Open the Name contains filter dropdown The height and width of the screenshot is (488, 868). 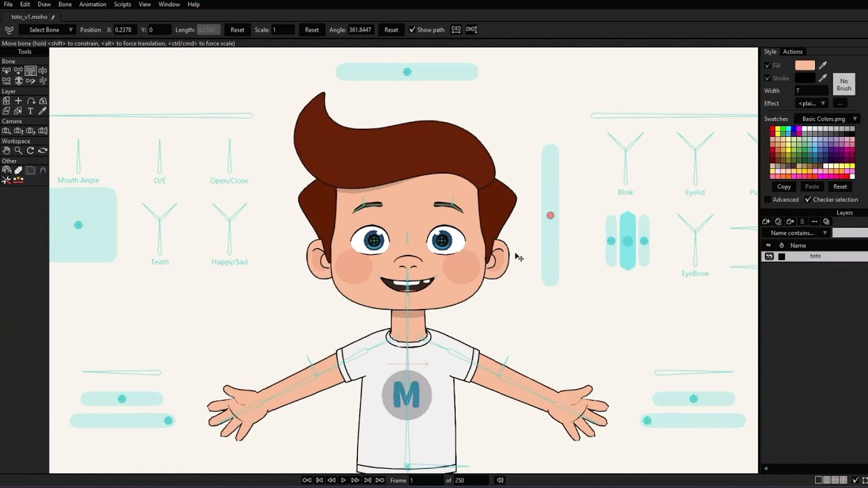pyautogui.click(x=796, y=233)
